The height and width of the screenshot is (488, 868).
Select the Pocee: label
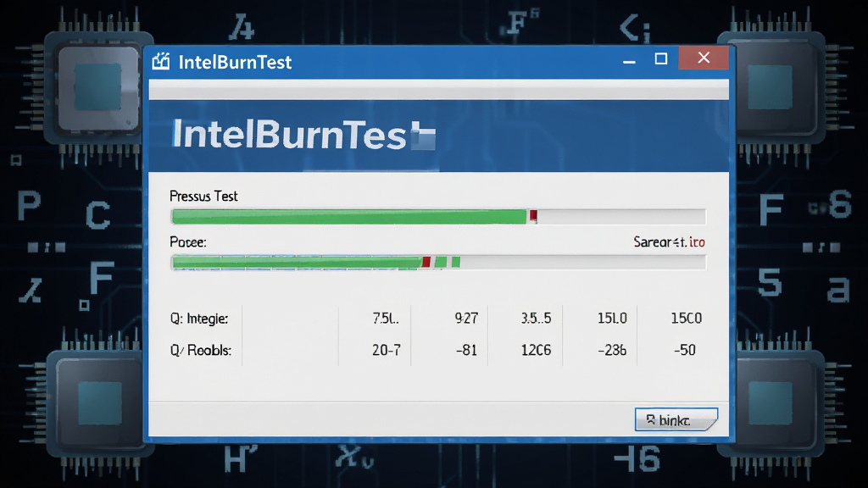tap(187, 242)
